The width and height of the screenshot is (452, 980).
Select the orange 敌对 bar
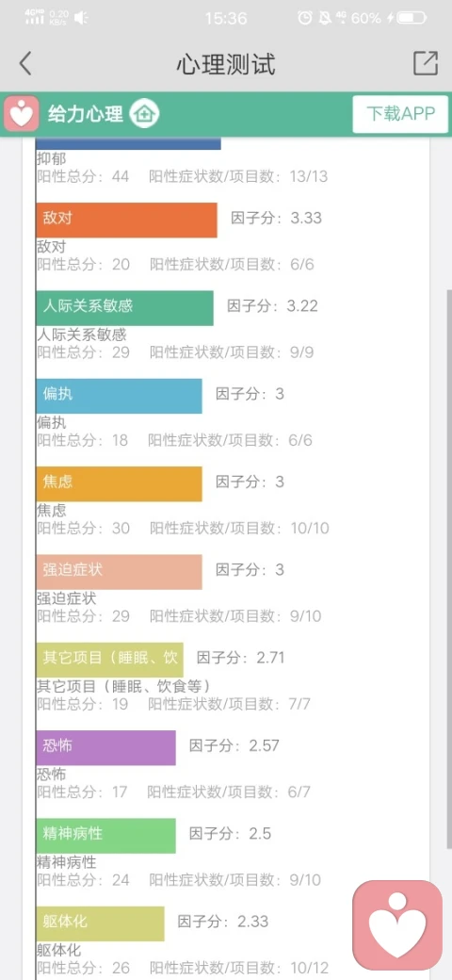click(127, 220)
